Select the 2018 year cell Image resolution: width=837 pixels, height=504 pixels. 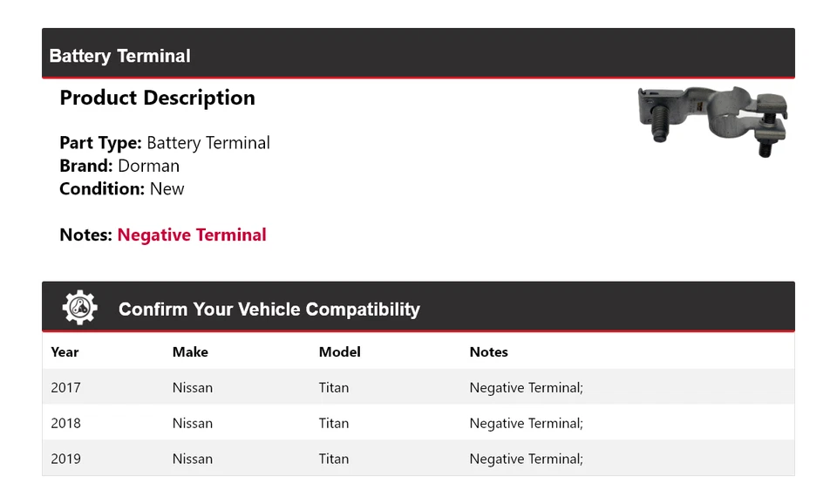65,423
